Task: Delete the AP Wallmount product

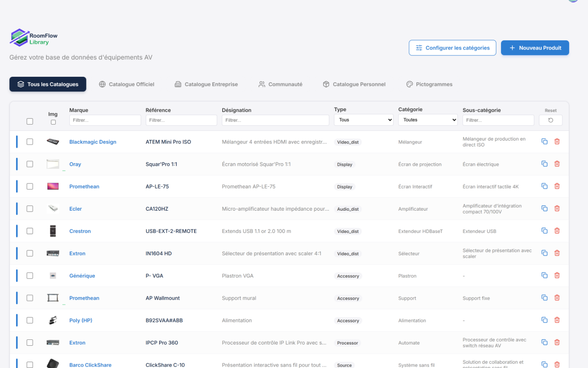Action: coord(557,298)
